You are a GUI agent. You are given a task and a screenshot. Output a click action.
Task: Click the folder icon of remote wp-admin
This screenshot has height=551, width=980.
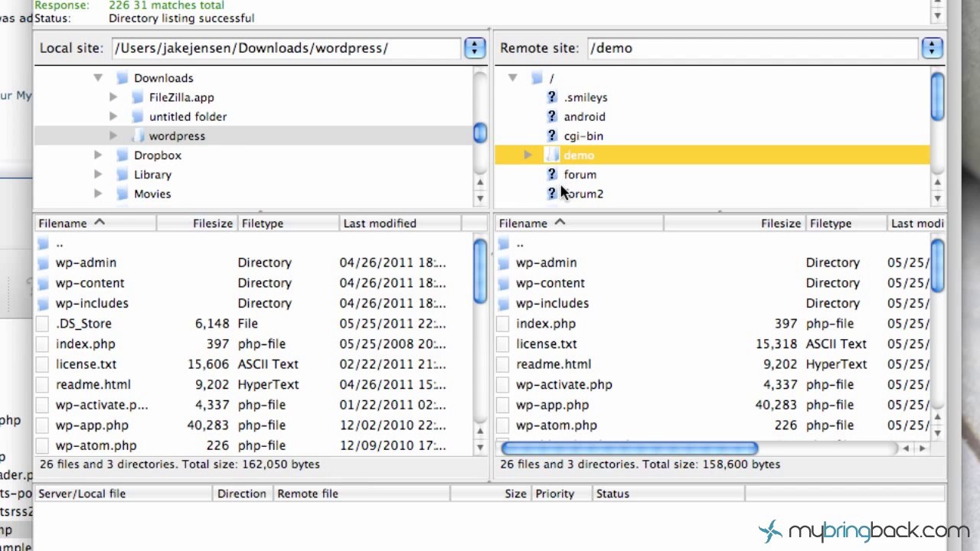503,262
